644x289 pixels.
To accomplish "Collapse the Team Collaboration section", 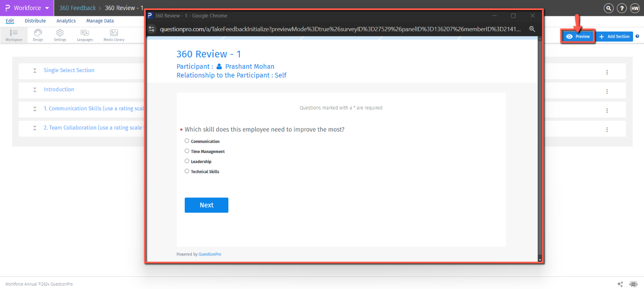I will pyautogui.click(x=35, y=128).
